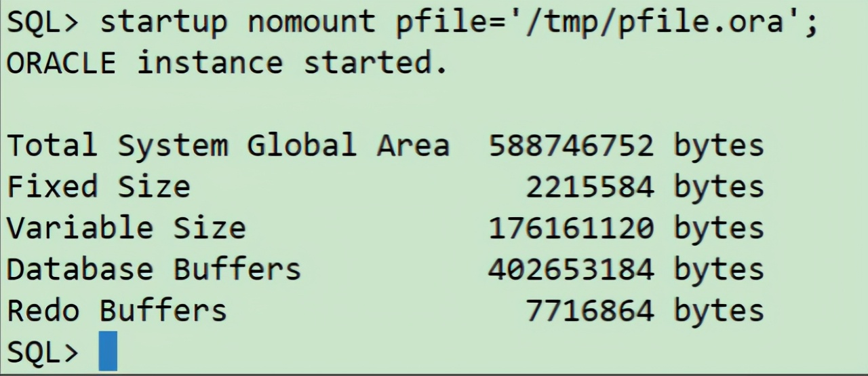
Task: Click "bytes" on the Database Buffers row
Action: click(x=719, y=269)
